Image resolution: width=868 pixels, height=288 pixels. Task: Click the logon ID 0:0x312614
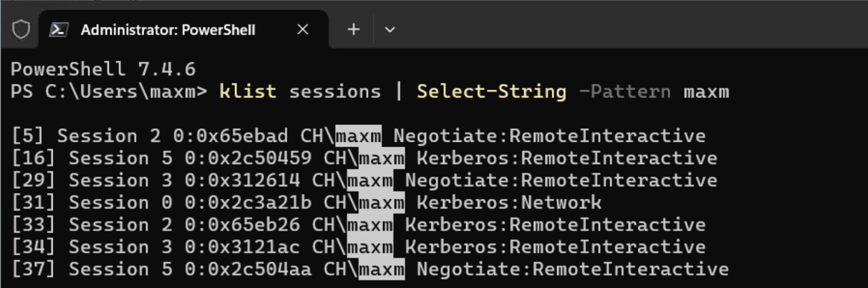(x=242, y=180)
